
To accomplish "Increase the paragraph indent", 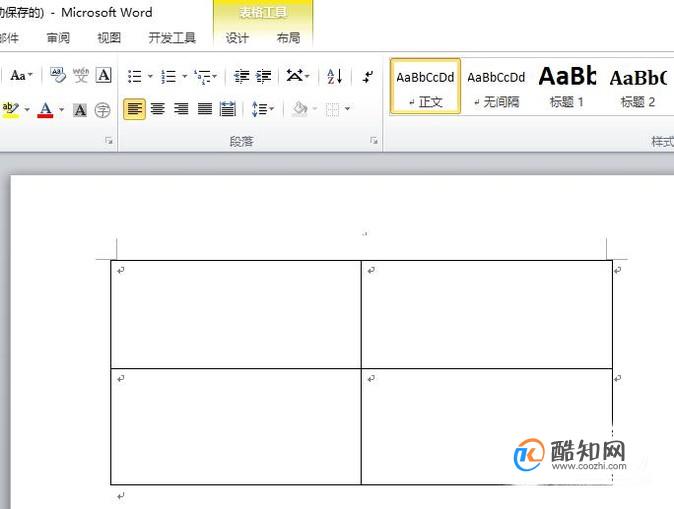I will pos(263,77).
